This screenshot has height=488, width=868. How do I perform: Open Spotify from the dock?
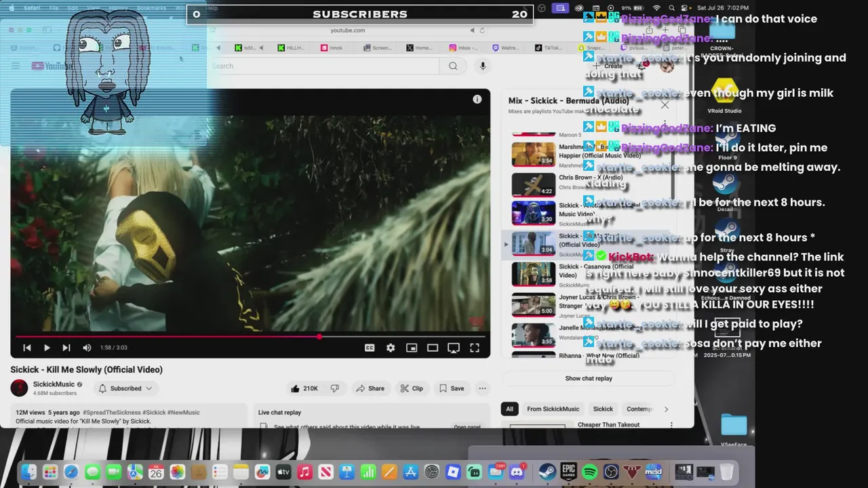tap(589, 472)
